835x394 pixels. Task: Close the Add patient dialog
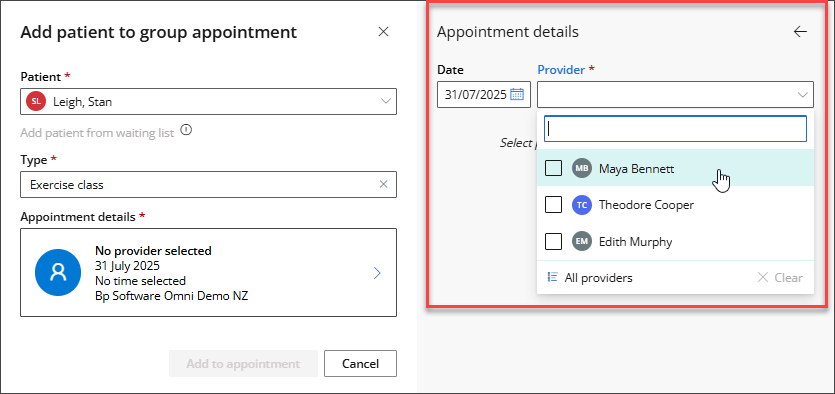(383, 32)
